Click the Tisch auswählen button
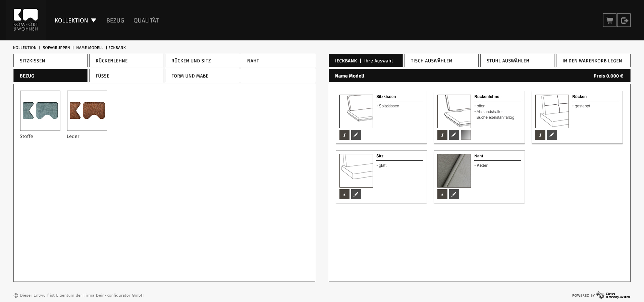The height and width of the screenshot is (302, 644). (441, 61)
